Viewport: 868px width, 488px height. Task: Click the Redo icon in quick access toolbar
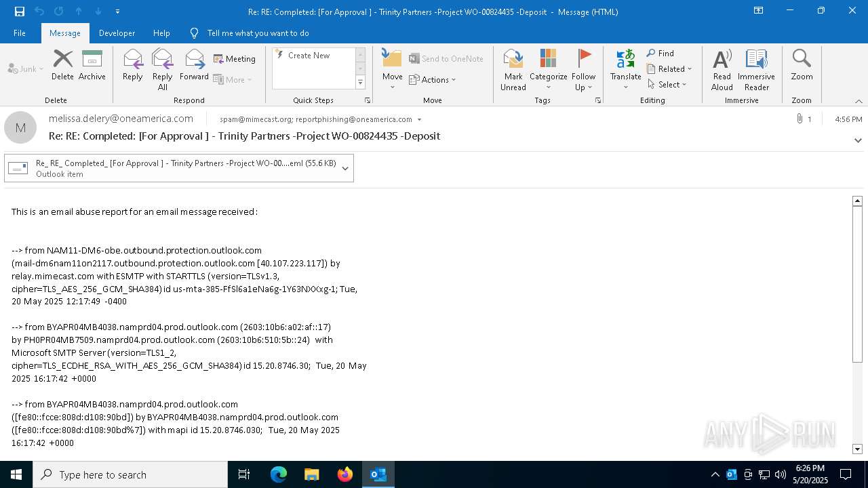59,12
